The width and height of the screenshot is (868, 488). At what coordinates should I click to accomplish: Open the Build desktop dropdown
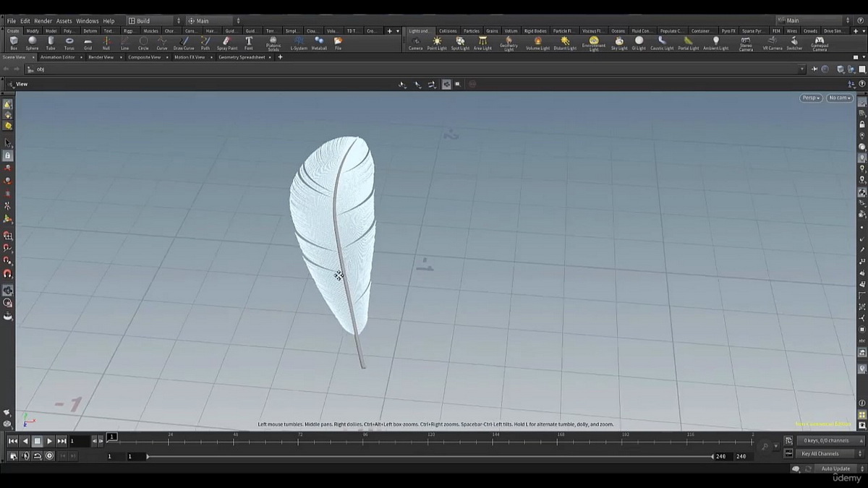(x=154, y=21)
